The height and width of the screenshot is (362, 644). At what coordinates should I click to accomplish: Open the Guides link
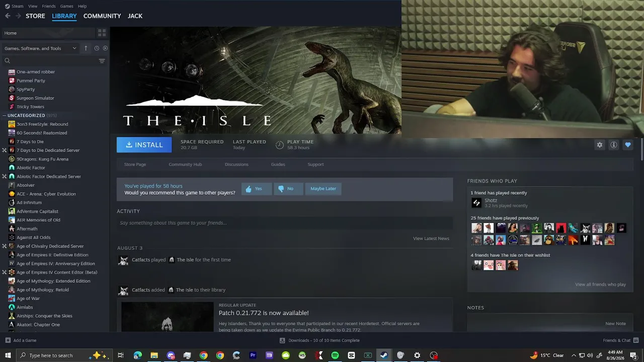click(x=278, y=164)
